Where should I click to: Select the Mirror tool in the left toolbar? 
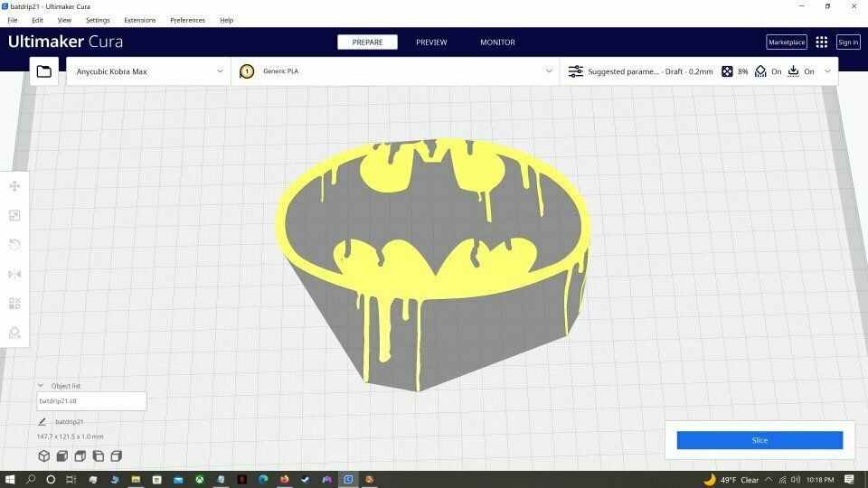point(15,274)
